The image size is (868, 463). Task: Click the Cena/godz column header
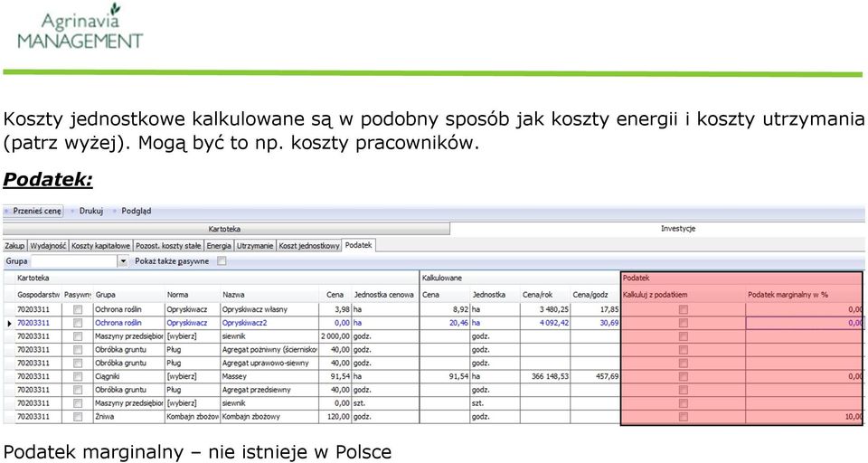595,295
